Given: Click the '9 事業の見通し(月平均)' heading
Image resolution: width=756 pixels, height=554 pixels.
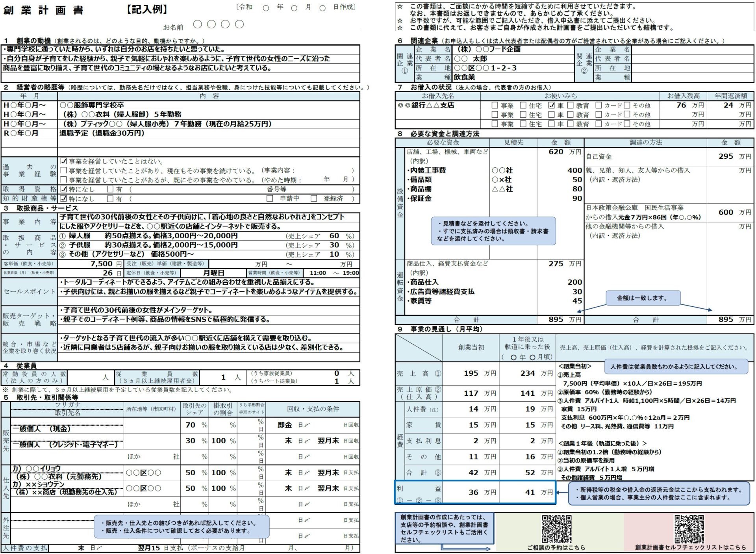Looking at the screenshot, I should [440, 329].
